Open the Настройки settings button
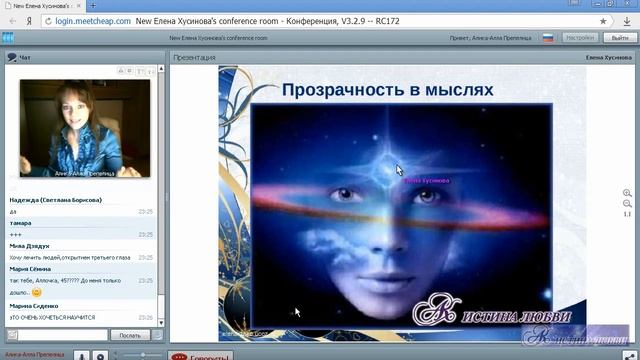The width and height of the screenshot is (640, 360). tap(580, 38)
